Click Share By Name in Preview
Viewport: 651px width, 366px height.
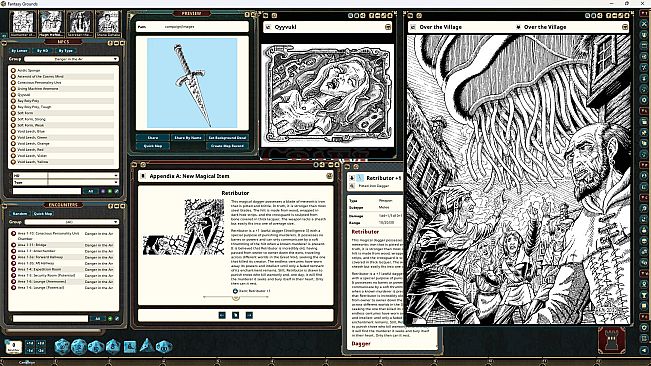(188, 137)
